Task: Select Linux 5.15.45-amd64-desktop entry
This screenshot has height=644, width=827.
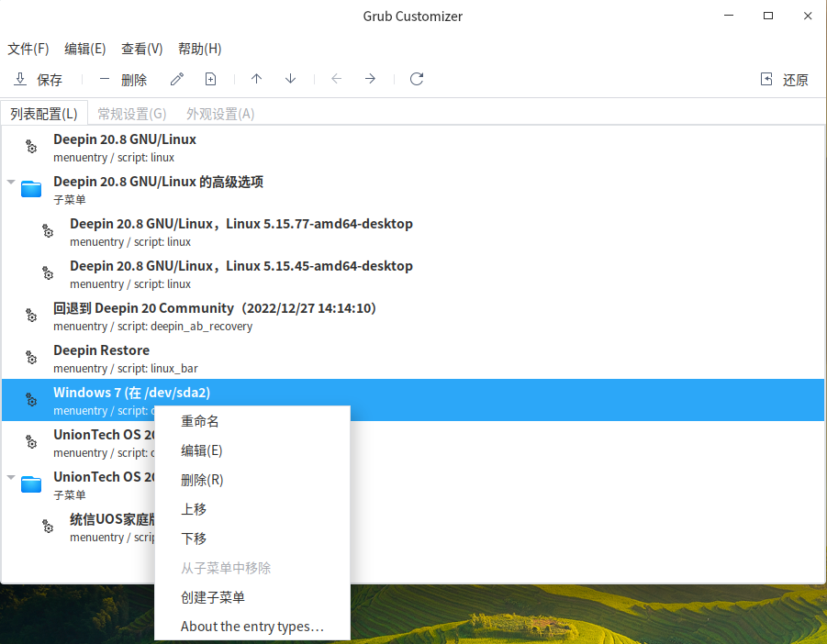Action: [x=412, y=273]
